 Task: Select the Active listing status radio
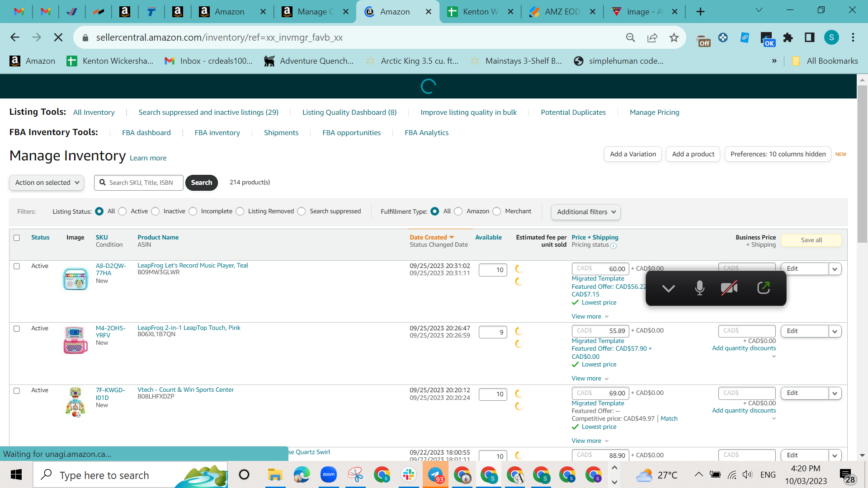point(123,211)
